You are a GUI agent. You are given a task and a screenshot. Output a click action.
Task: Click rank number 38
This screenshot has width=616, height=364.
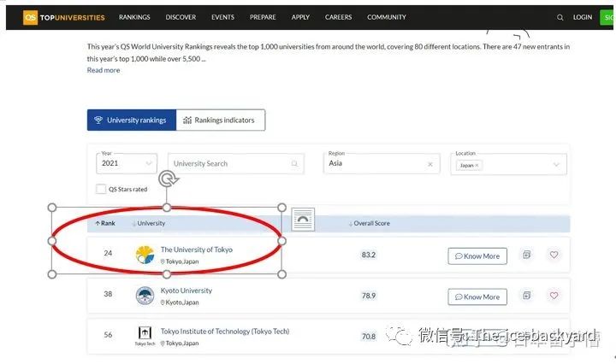(108, 294)
